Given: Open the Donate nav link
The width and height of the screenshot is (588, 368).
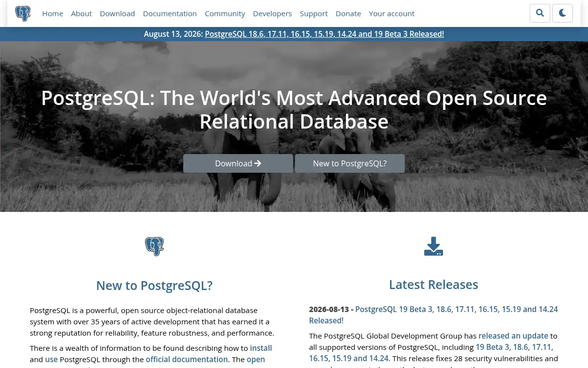Looking at the screenshot, I should point(348,13).
